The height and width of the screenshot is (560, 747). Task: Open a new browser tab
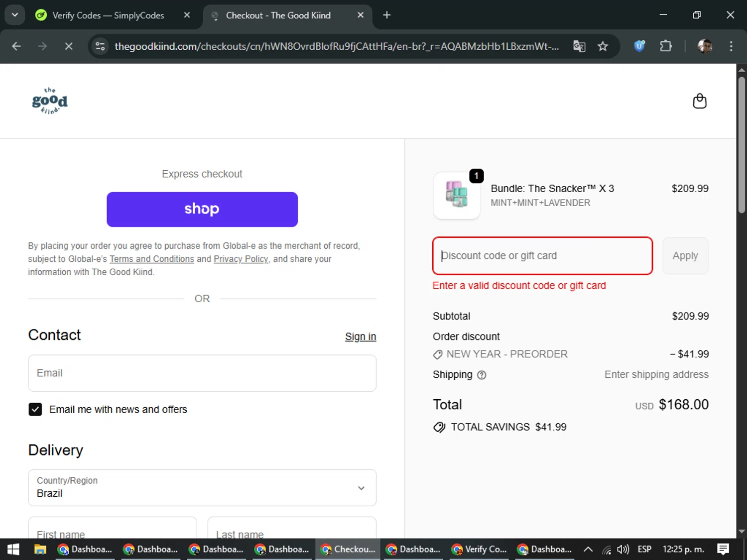point(387,15)
